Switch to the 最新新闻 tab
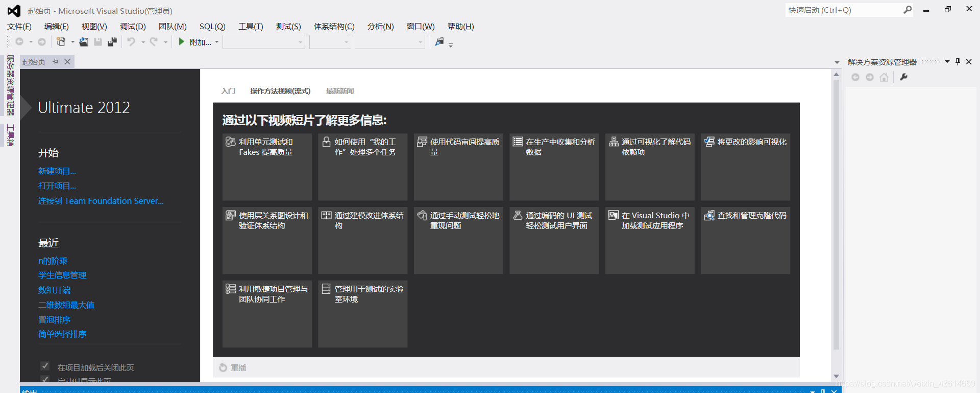This screenshot has width=980, height=393. click(340, 91)
